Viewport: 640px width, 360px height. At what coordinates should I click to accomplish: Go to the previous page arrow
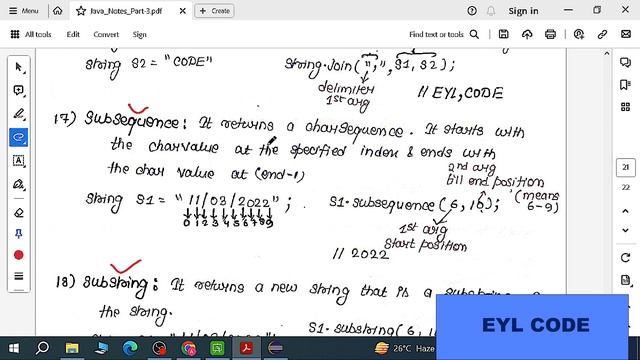tap(625, 211)
